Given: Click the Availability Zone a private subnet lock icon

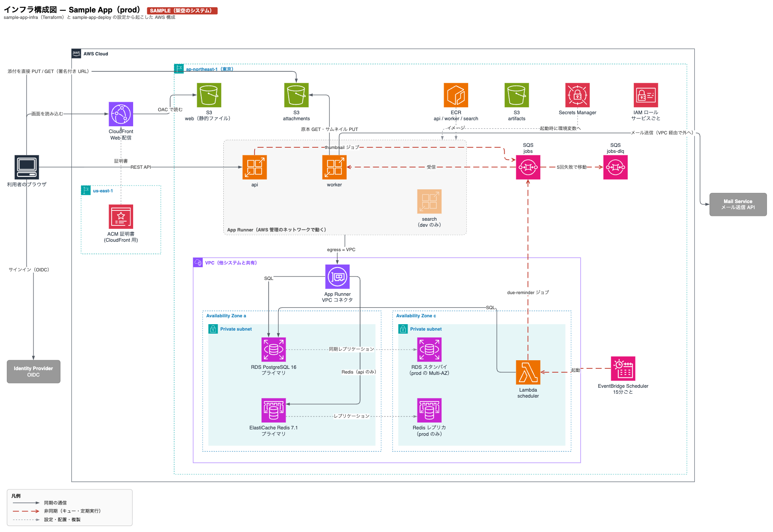Looking at the screenshot, I should pyautogui.click(x=213, y=329).
